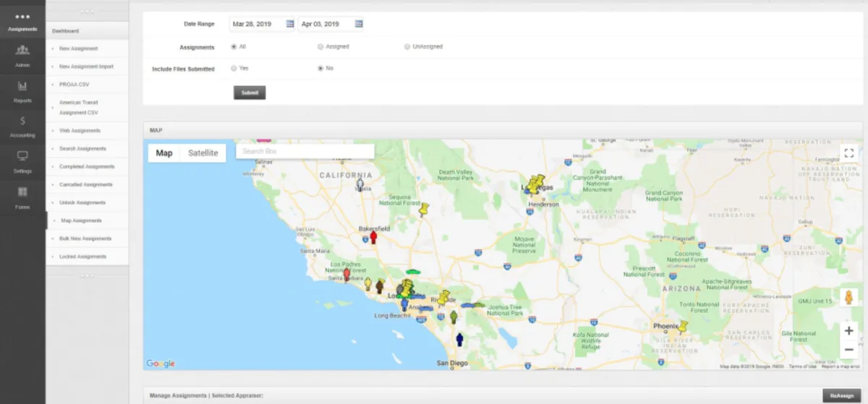The width and height of the screenshot is (868, 404).
Task: Open calendar picker for Apr 03, 2019
Action: coord(359,24)
